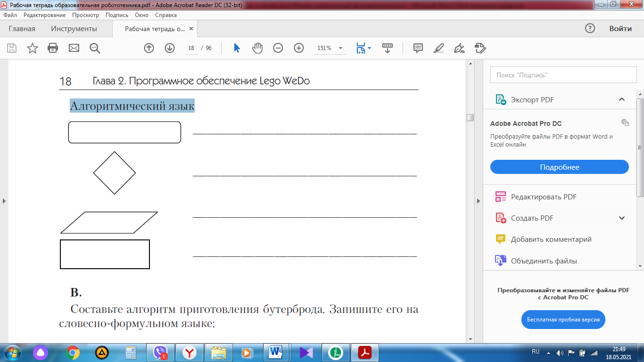The image size is (644, 362).
Task: Open the Find text magnifier
Action: [x=95, y=48]
